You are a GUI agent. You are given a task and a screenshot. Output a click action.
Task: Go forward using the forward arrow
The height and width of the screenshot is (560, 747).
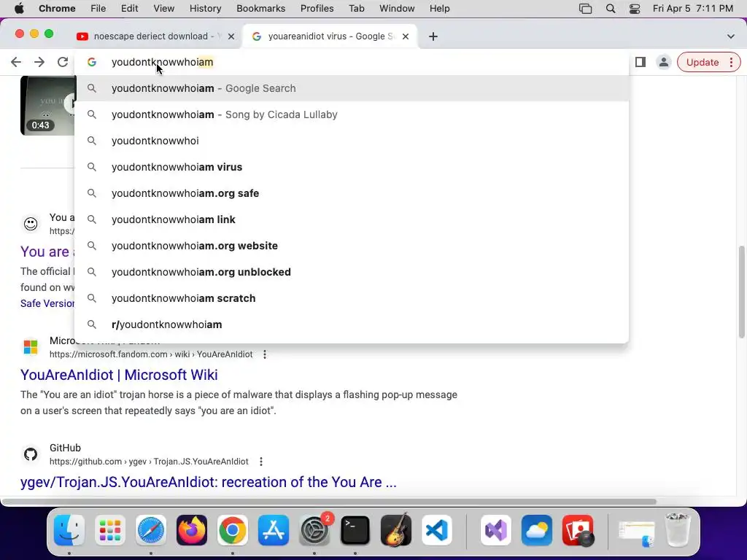point(39,62)
